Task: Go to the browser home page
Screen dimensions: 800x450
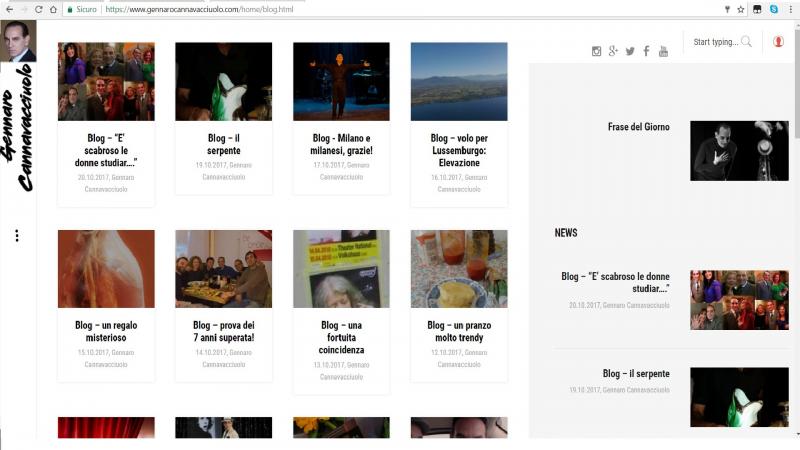Action: [x=55, y=9]
